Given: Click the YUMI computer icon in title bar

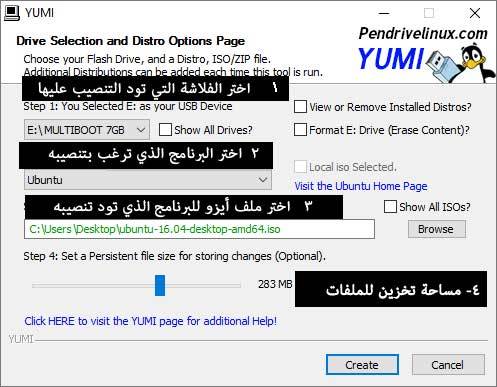Looking at the screenshot, I should (11, 13).
